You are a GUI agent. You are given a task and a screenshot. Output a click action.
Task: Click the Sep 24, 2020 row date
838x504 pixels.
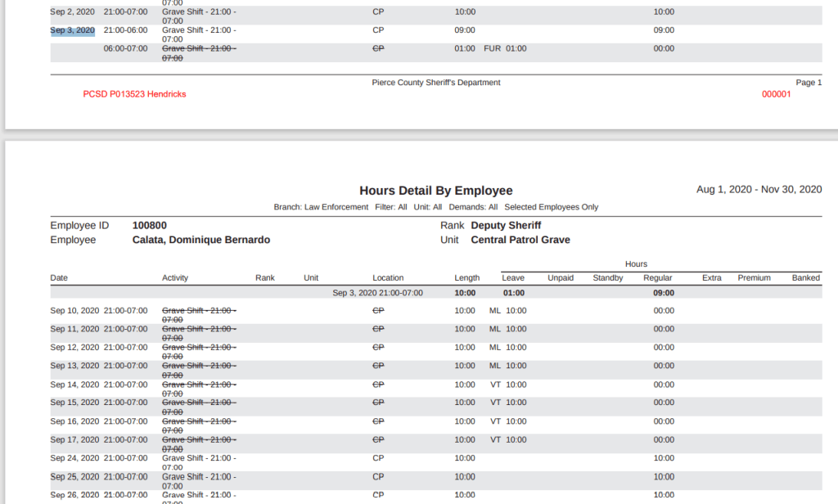[x=74, y=458]
